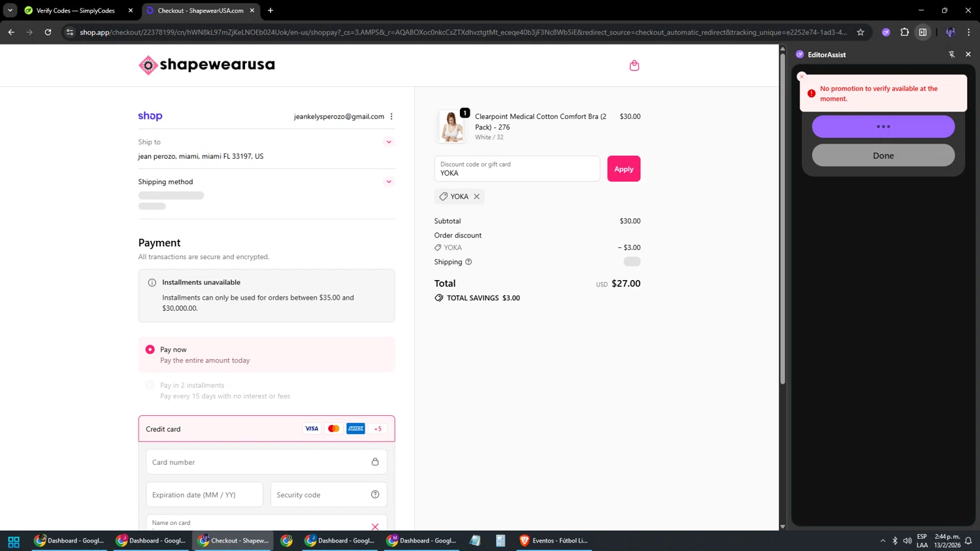Click the checkout page vertical scrollbar
This screenshot has height=551, width=980.
coord(782,219)
